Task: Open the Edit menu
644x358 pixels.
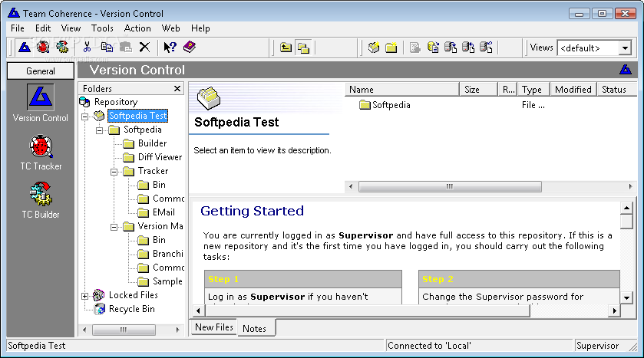Action: 43,28
